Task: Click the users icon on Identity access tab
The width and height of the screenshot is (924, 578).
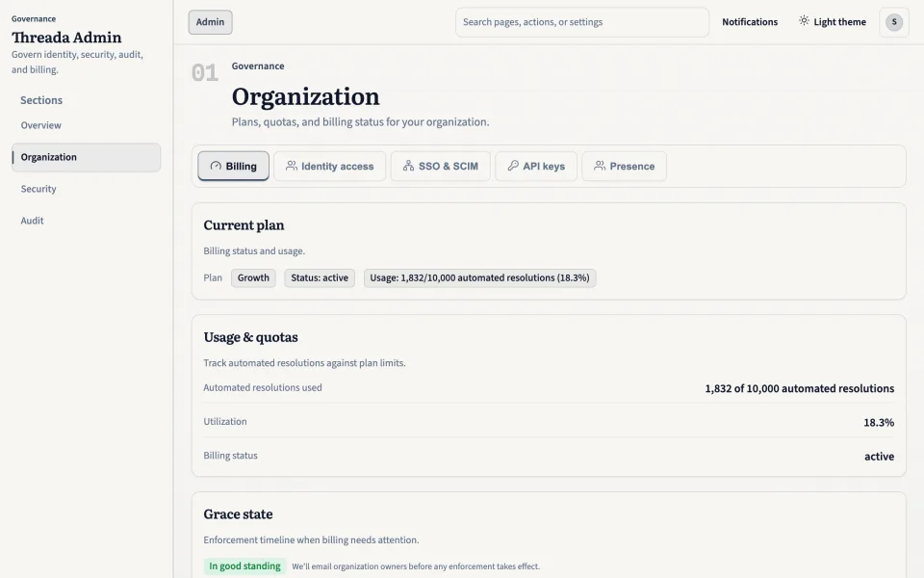Action: 291,166
